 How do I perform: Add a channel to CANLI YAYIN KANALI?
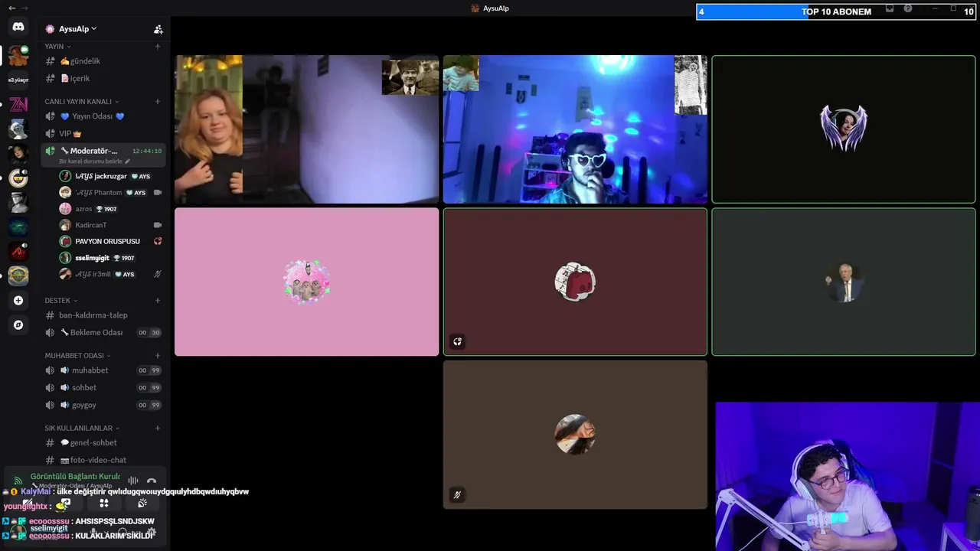click(x=158, y=101)
